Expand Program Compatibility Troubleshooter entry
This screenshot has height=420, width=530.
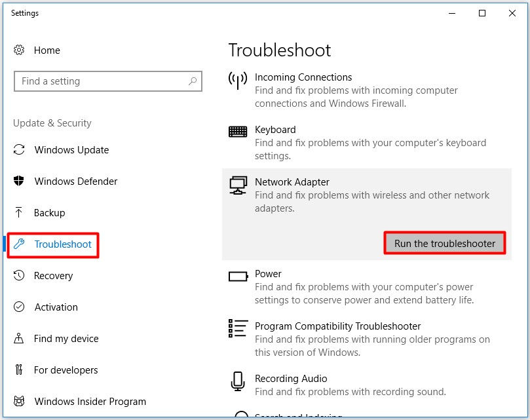(x=337, y=326)
